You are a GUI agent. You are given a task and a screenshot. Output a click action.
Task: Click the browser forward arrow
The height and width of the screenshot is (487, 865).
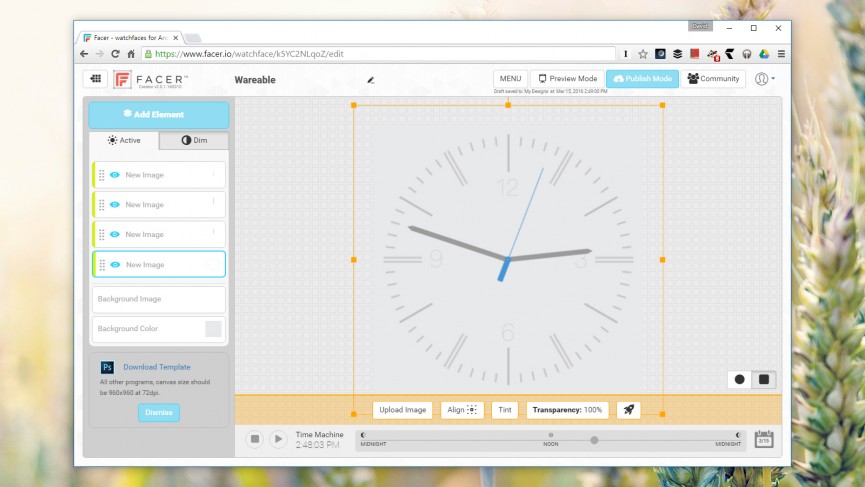[100, 54]
